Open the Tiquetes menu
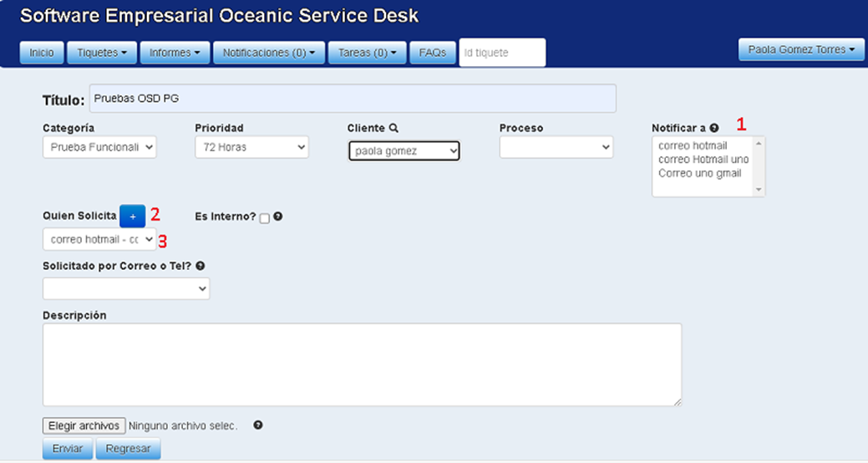This screenshot has width=868, height=463. tap(102, 53)
